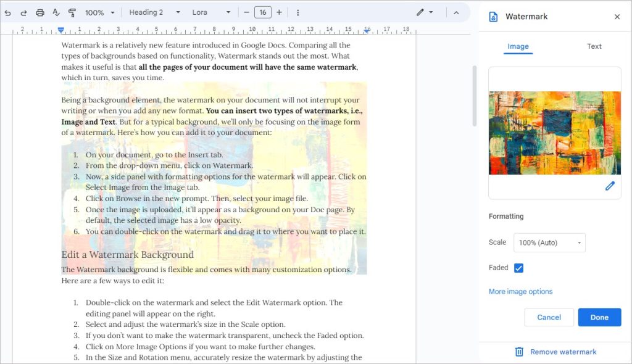Click the trash icon next to Remove watermark
The width and height of the screenshot is (632, 364).
coord(519,352)
